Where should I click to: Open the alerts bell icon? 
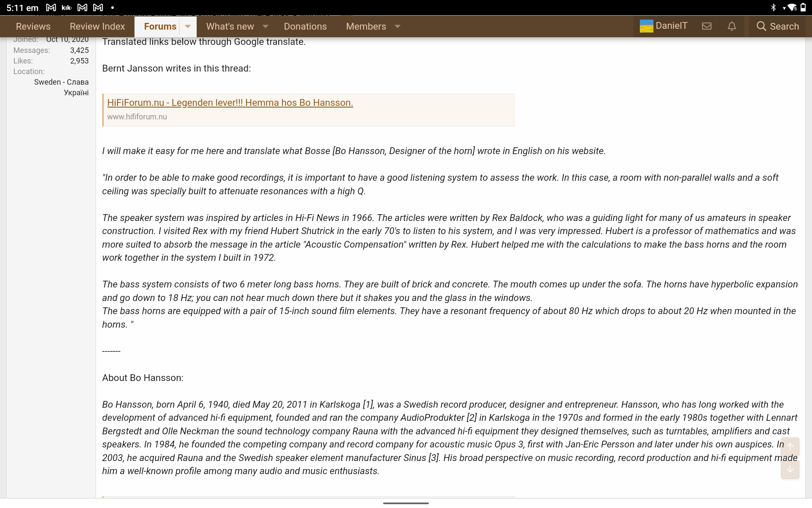[732, 26]
